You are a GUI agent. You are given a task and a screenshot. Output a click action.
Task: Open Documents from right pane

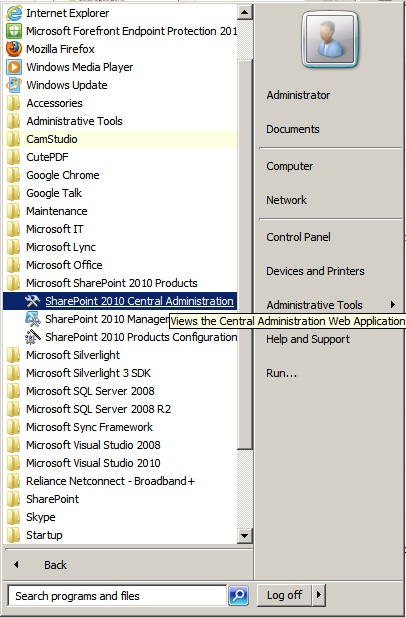tap(292, 129)
